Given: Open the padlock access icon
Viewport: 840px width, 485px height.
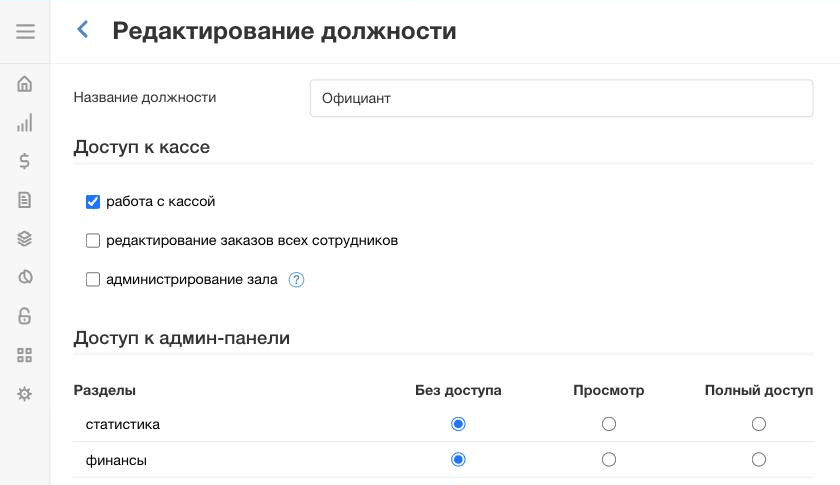Looking at the screenshot, I should point(25,316).
